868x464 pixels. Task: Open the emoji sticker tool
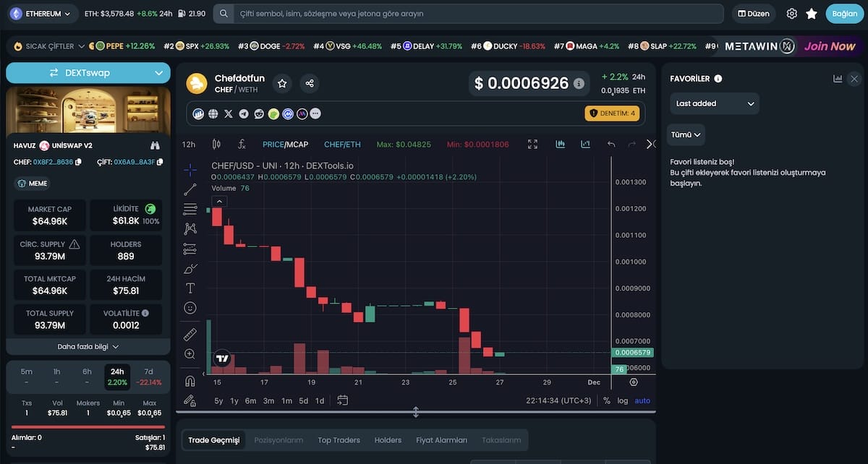(x=190, y=308)
